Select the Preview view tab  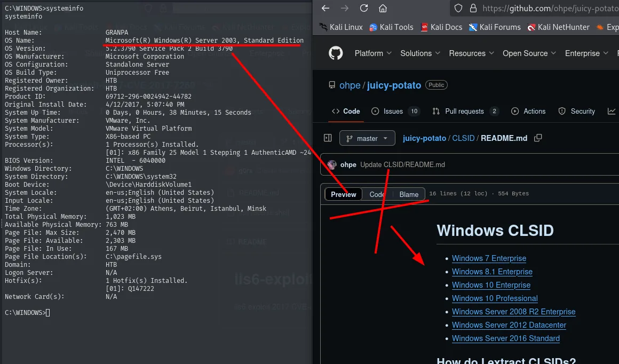(x=344, y=194)
